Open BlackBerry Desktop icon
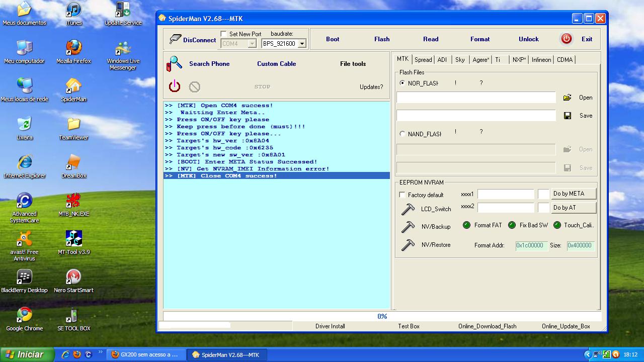Screen dimensions: 644x362 point(24,281)
